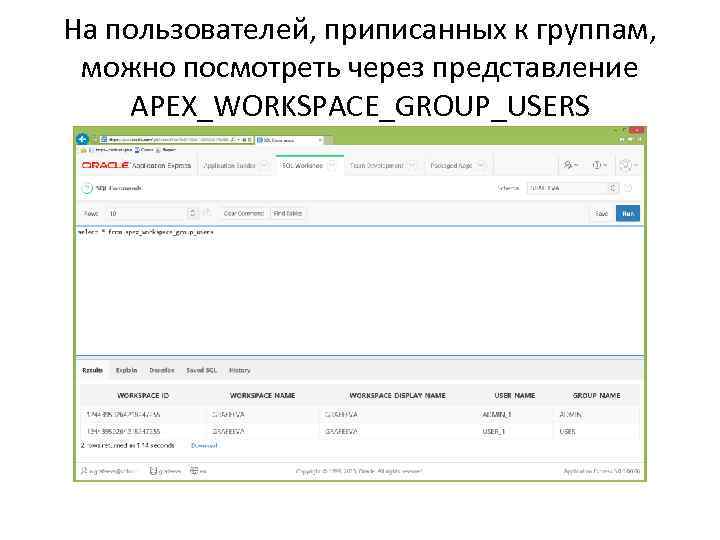Click the GROUP NAME column header
Viewport: 720px width, 540px height.
596,395
